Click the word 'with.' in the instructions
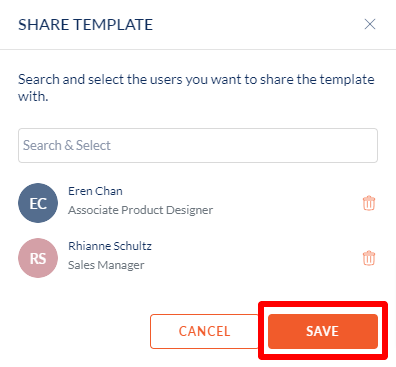The image size is (396, 367). coord(33,96)
